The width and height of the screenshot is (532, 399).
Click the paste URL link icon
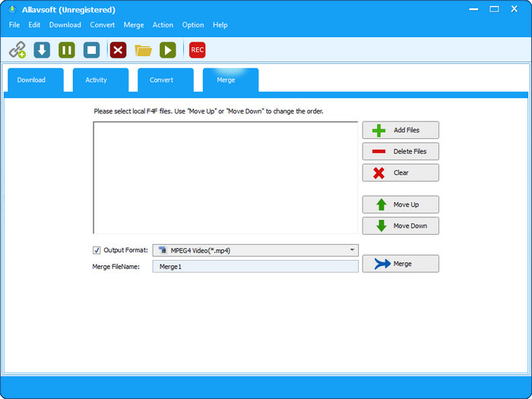(x=17, y=50)
